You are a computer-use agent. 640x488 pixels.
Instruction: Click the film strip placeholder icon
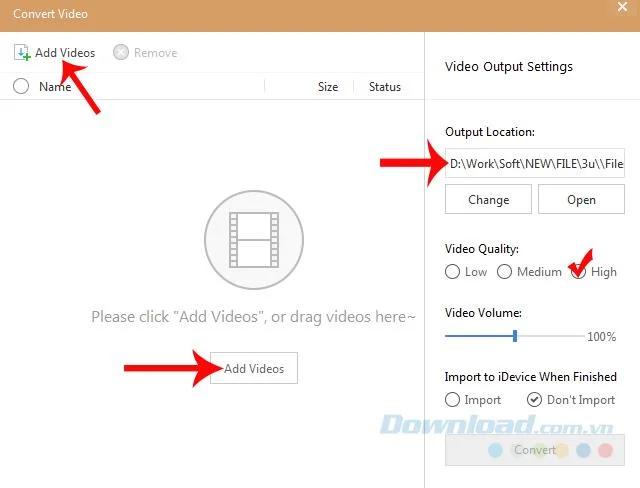254,240
